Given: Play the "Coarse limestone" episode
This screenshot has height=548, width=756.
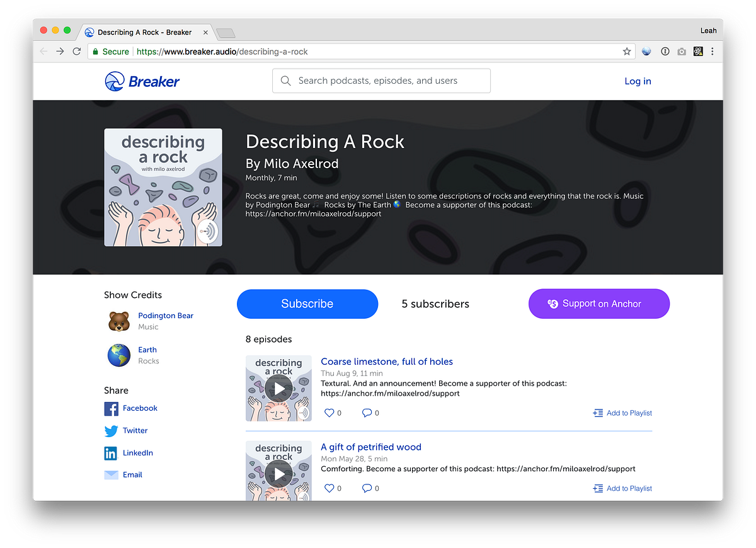Looking at the screenshot, I should pos(278,389).
